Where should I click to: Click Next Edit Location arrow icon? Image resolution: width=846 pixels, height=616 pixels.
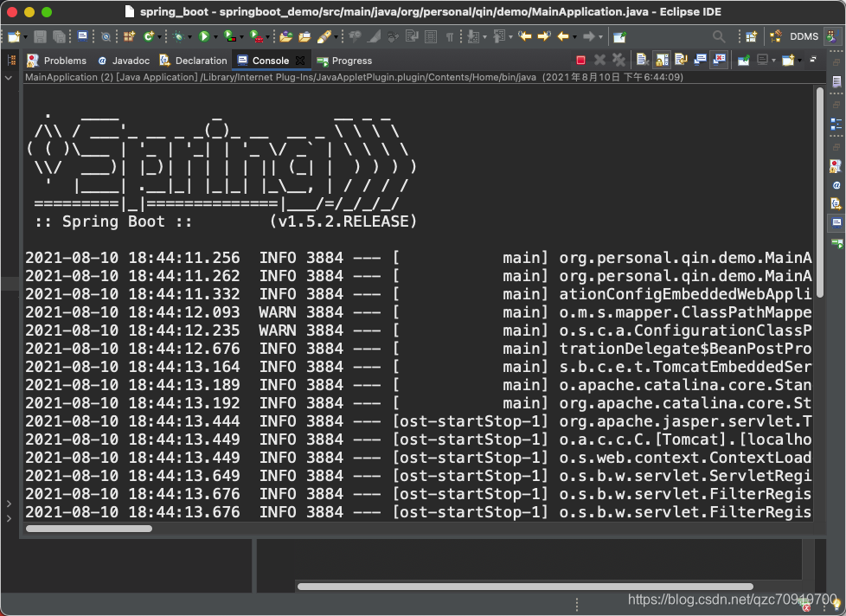544,36
